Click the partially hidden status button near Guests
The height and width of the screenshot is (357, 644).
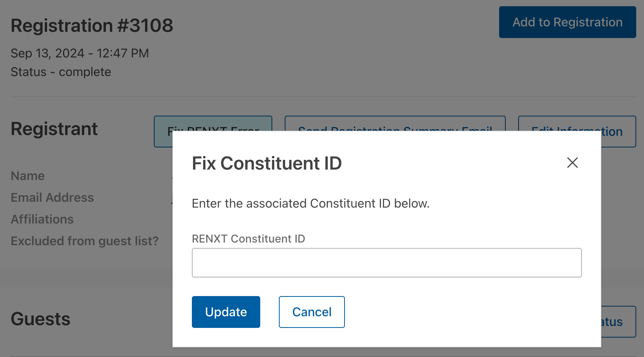[618, 322]
